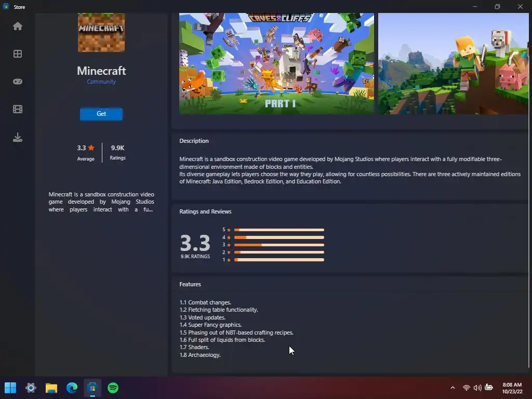The height and width of the screenshot is (399, 532).
Task: Click the Description heading
Action: pyautogui.click(x=194, y=141)
